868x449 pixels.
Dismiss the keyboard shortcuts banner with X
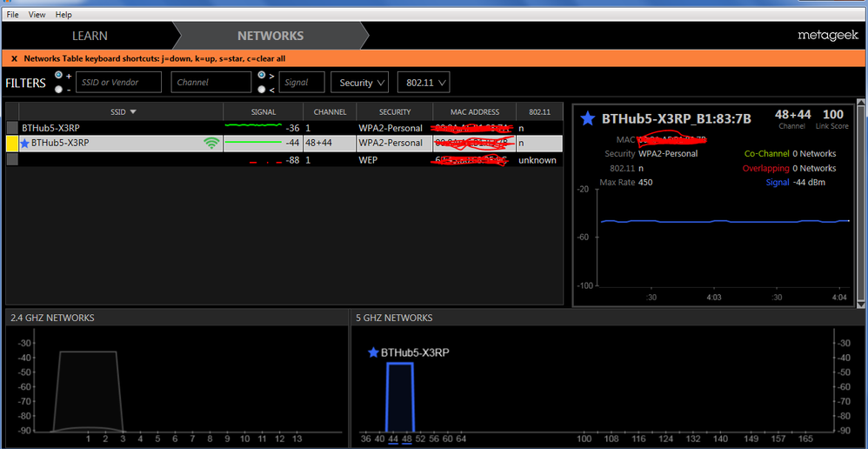[x=15, y=58]
